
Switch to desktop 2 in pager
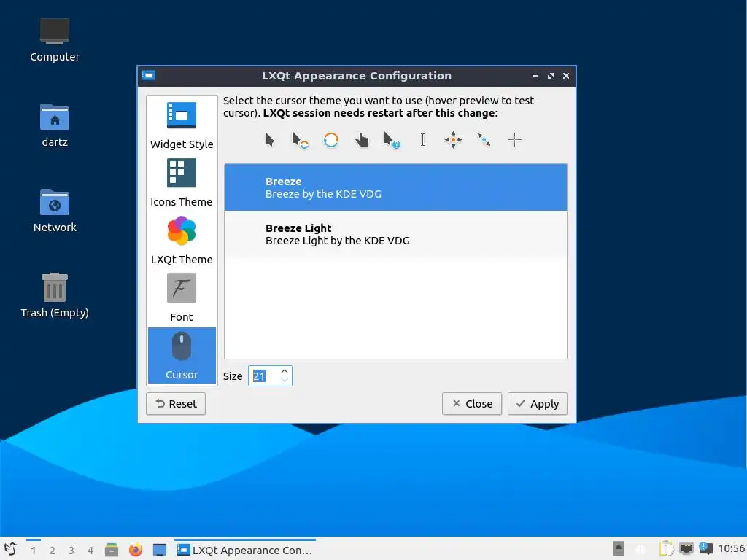tap(53, 550)
